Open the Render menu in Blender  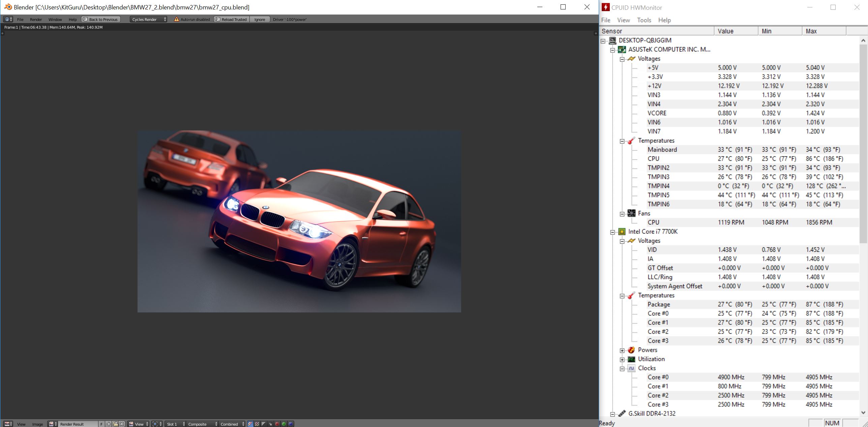(36, 19)
